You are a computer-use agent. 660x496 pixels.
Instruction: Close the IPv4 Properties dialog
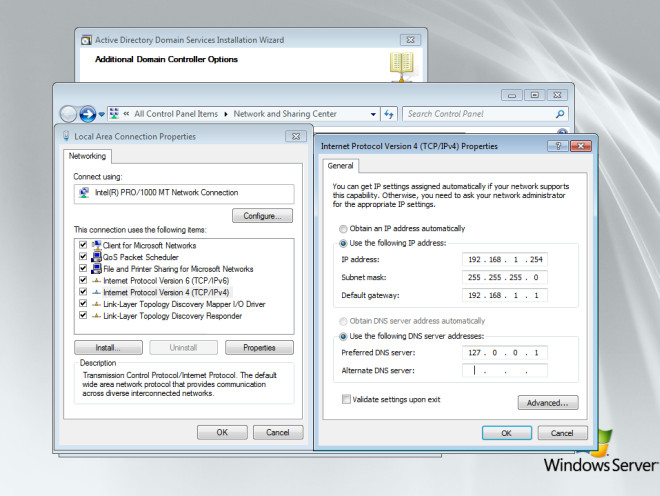581,146
